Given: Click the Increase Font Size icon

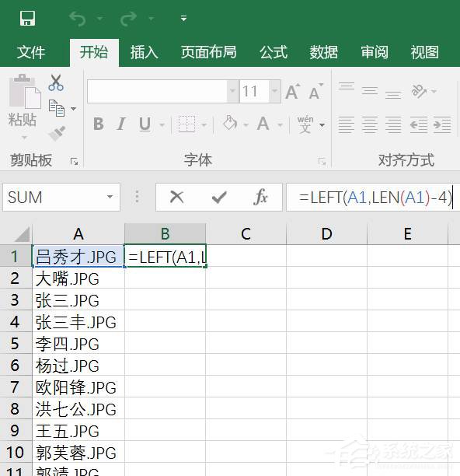Looking at the screenshot, I should pyautogui.click(x=293, y=91).
